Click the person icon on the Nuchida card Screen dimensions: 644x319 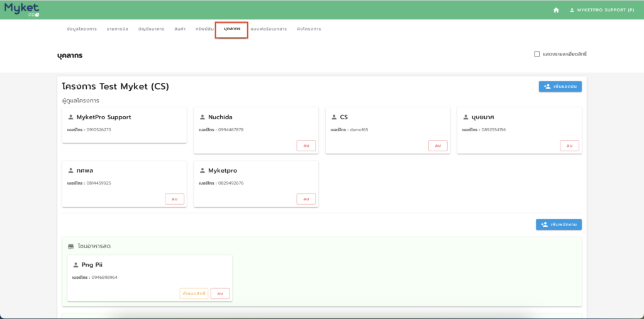coord(203,117)
